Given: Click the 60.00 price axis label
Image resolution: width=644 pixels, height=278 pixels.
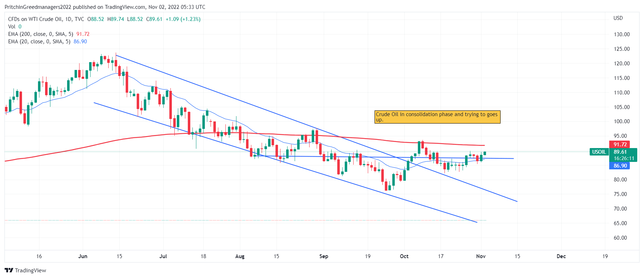Looking at the screenshot, I should pos(620,238).
